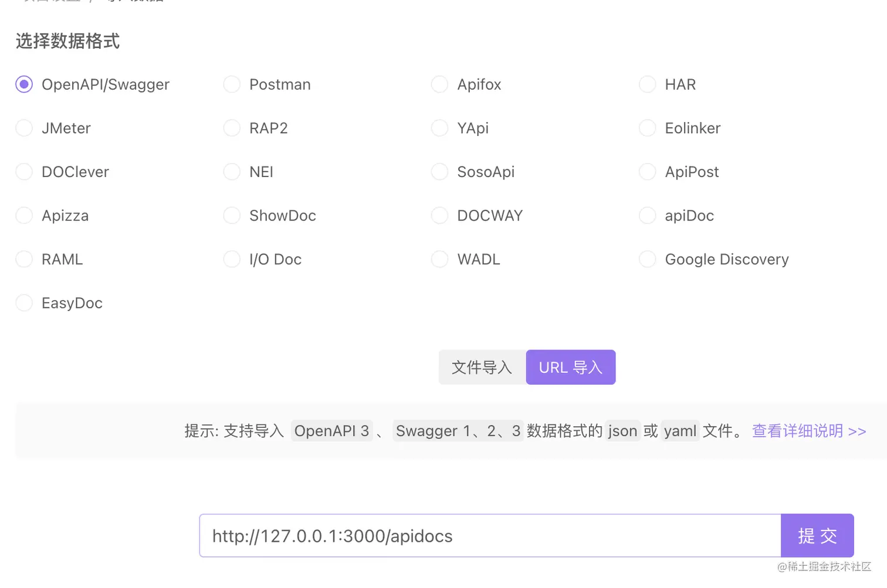Click the Swagger 1、2、3 tag in the hint

(458, 431)
